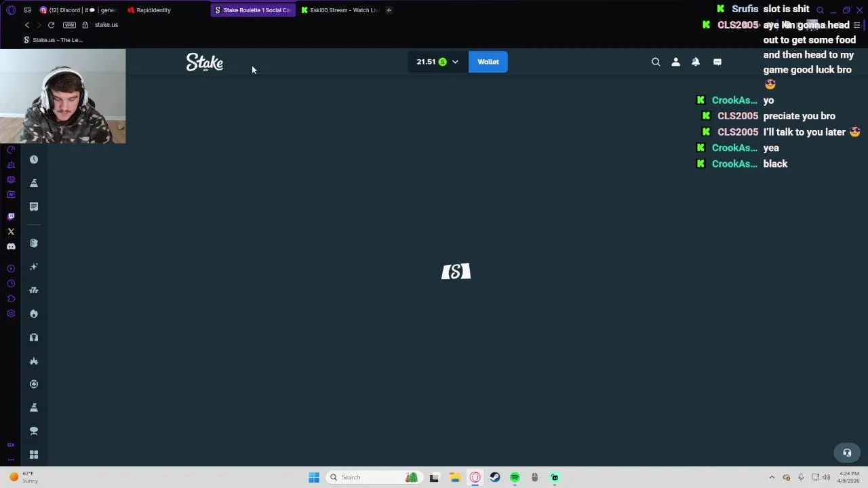Click the taskbar Search box
Image resolution: width=868 pixels, height=488 pixels.
373,477
